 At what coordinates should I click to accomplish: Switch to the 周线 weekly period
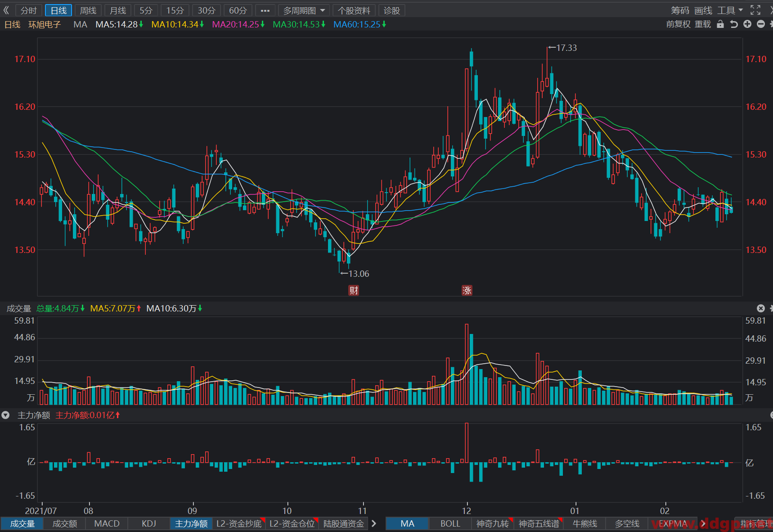pos(88,10)
